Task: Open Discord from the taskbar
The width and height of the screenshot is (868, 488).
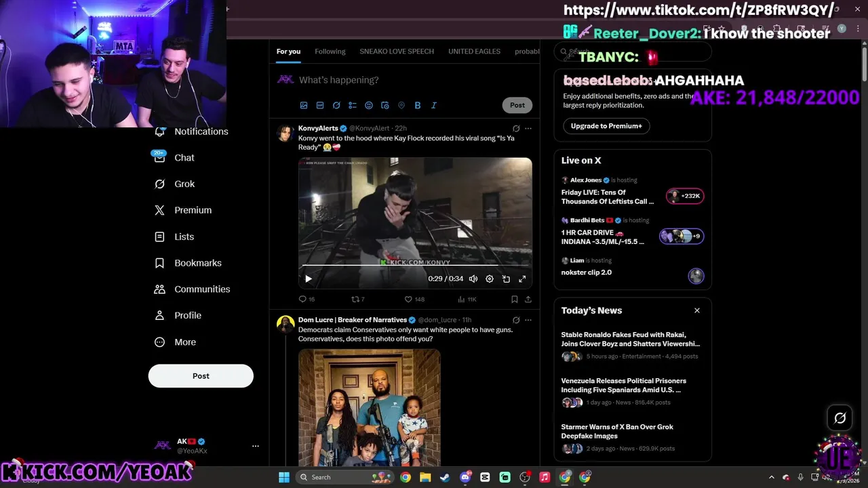Action: (465, 477)
